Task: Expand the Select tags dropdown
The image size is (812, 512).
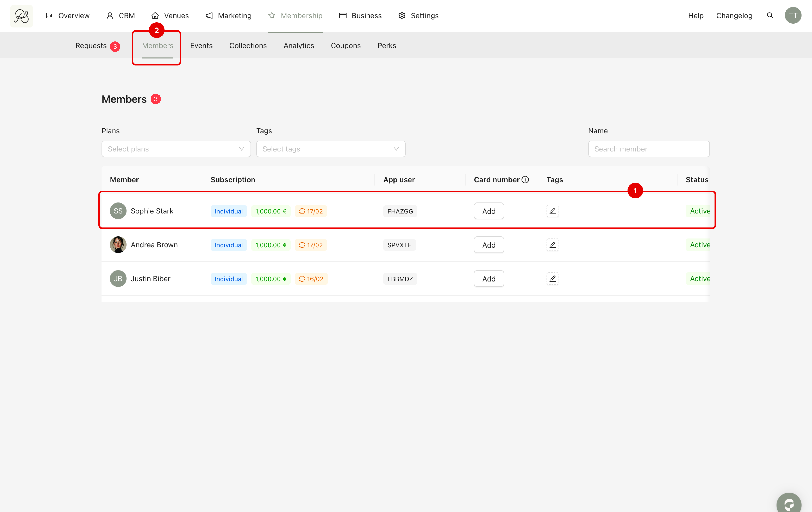Action: tap(330, 149)
